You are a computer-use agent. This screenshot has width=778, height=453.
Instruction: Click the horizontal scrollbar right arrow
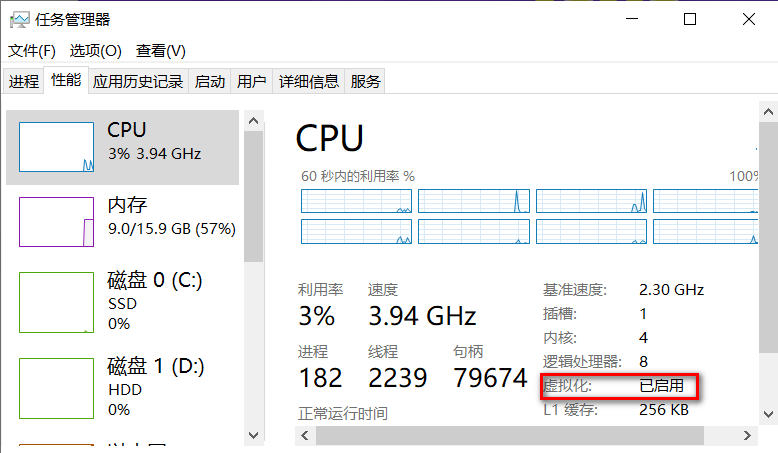tap(747, 436)
